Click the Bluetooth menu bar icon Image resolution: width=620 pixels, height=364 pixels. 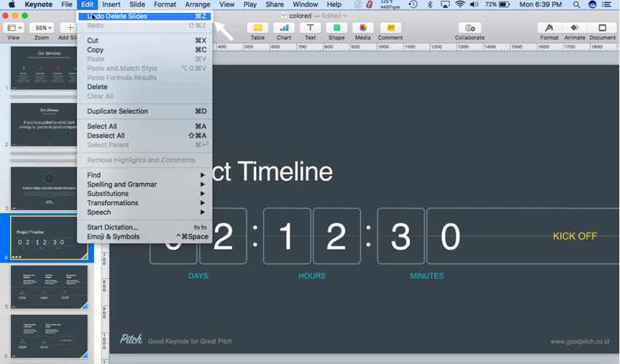point(430,4)
